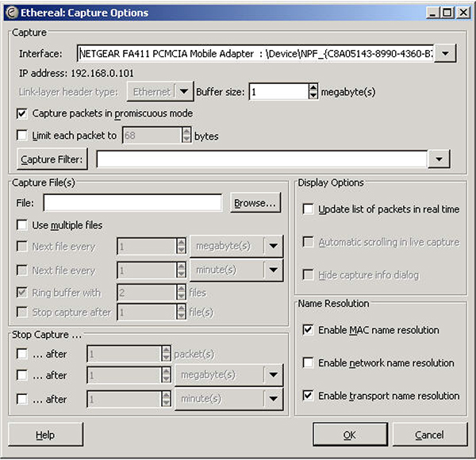This screenshot has height=460, width=476.
Task: Check stop capture after minute(s) box
Action: [x=22, y=399]
